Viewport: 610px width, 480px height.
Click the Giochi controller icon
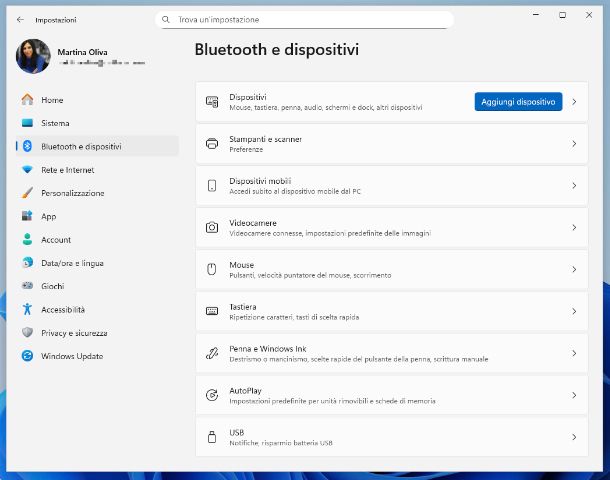(x=27, y=286)
